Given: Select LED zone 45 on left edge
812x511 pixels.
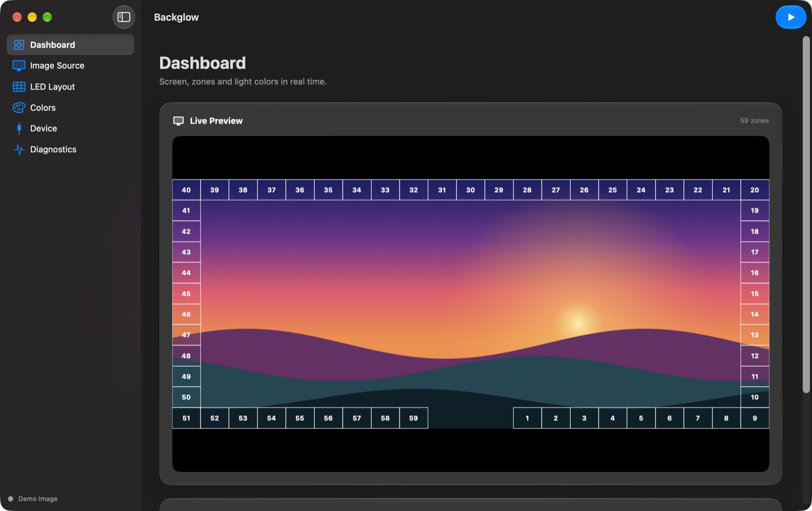Looking at the screenshot, I should [x=186, y=294].
